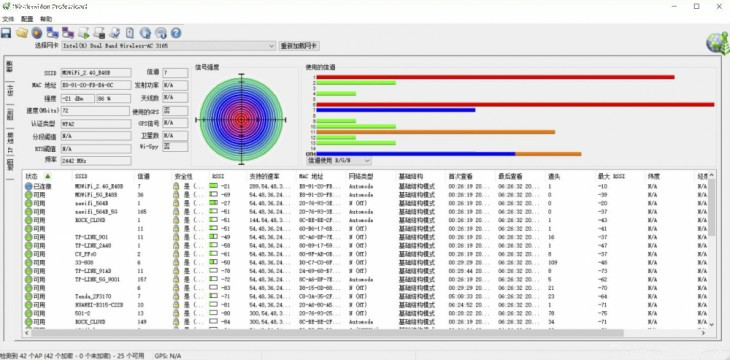Click the frequency field showing 2442 MHz
The width and height of the screenshot is (730, 360).
tap(96, 161)
